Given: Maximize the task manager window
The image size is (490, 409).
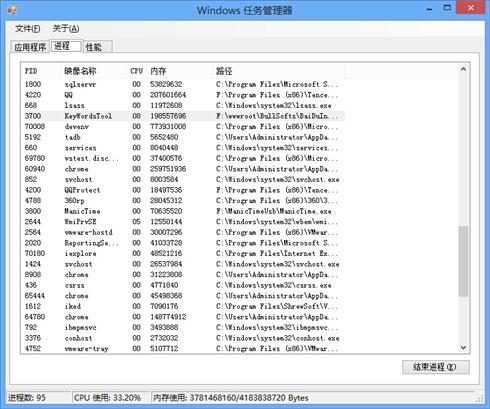Looking at the screenshot, I should point(447,8).
